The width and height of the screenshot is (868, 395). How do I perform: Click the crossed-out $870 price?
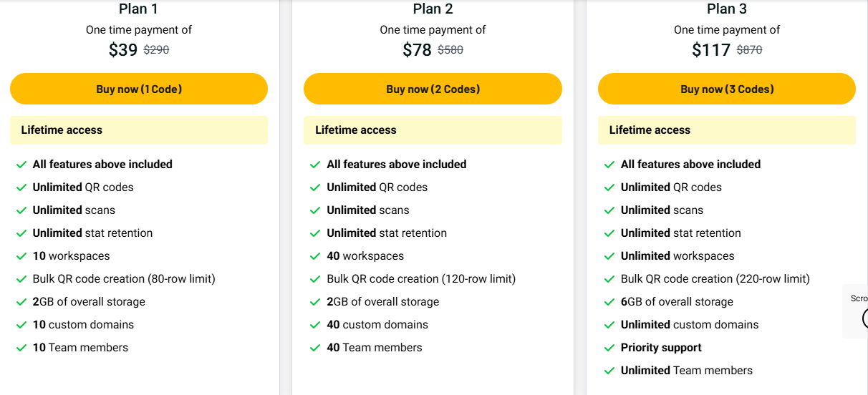click(x=749, y=50)
